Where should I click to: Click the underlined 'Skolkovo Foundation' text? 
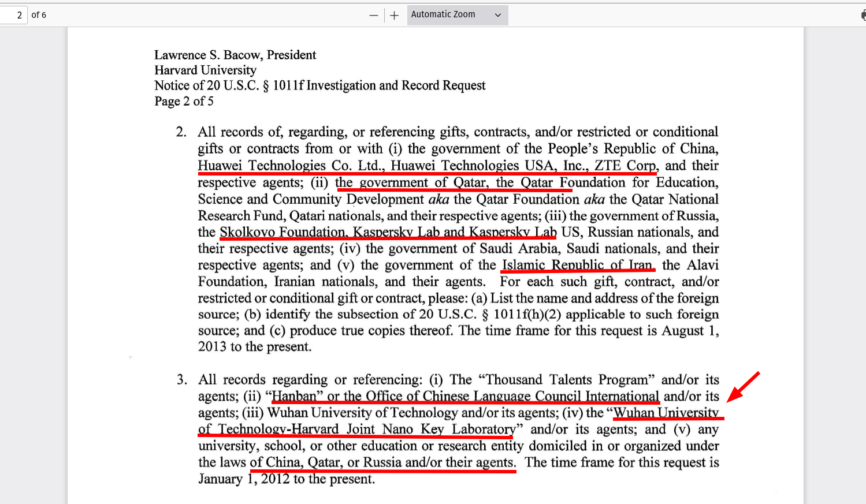point(283,232)
